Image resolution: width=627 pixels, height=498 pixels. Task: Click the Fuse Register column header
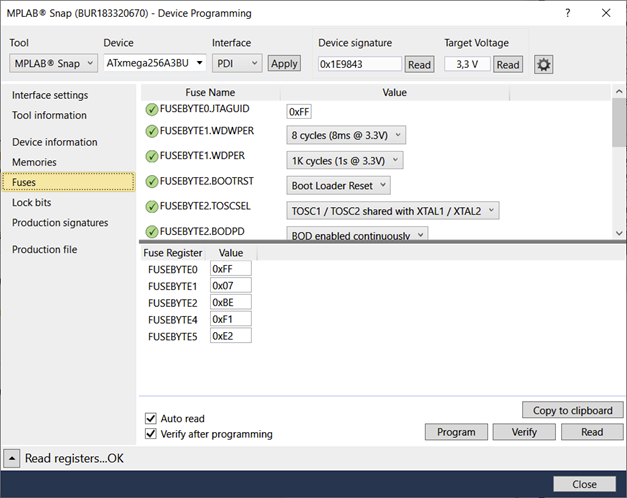pyautogui.click(x=173, y=253)
